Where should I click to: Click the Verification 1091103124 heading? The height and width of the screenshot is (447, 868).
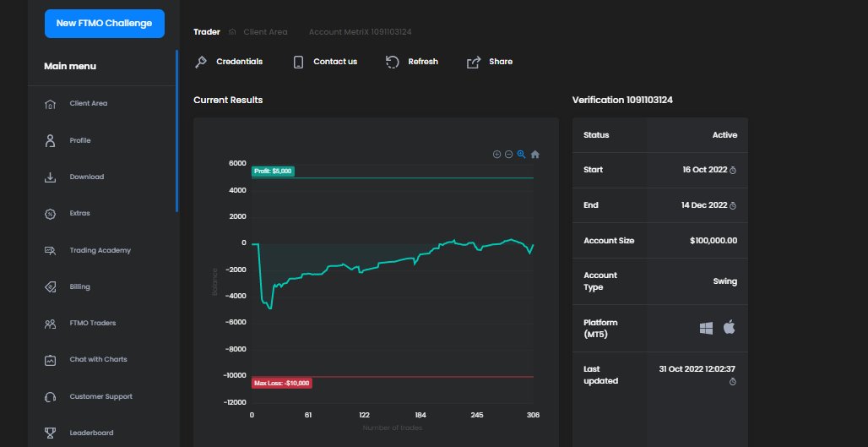[622, 101]
